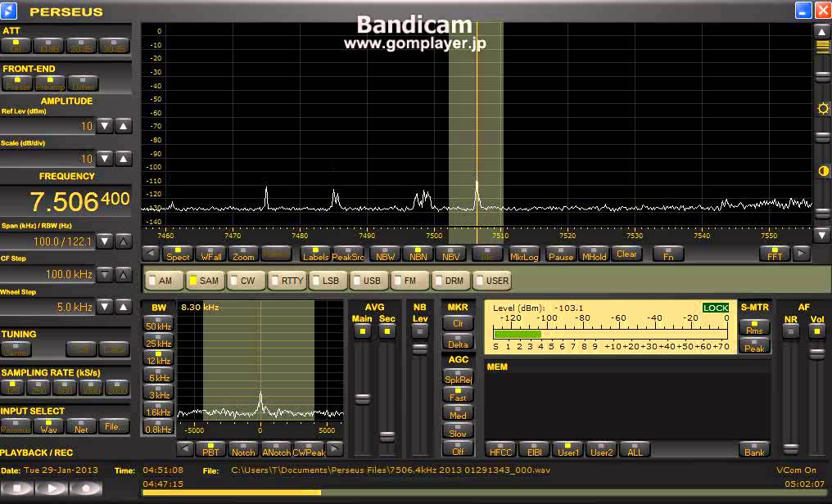Toggle NBN noise blanker
This screenshot has width=832, height=504.
[x=418, y=254]
